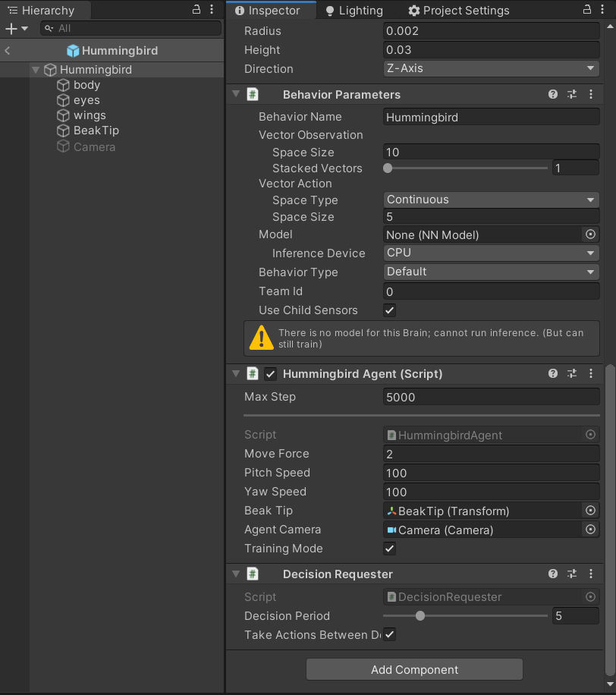The height and width of the screenshot is (695, 616).
Task: Open the Hierarchy tab
Action: (x=46, y=10)
